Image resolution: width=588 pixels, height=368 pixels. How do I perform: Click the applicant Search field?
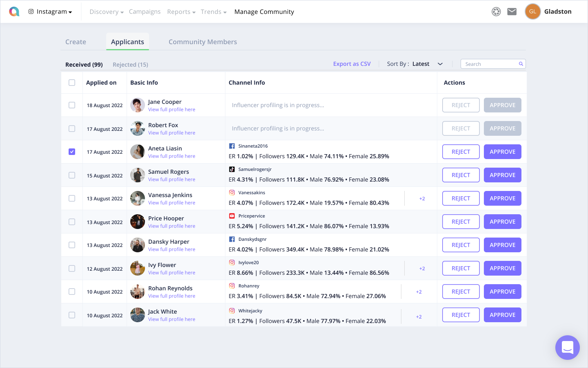point(493,64)
